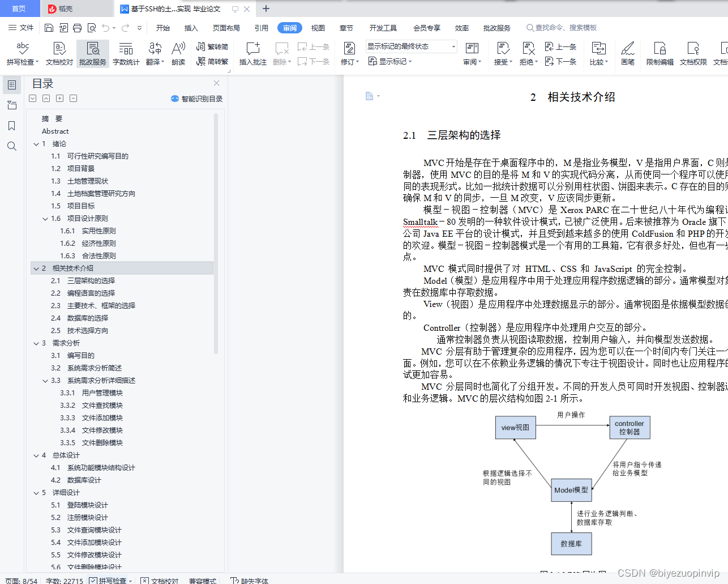The height and width of the screenshot is (584, 728).
Task: Close the 目录 navigation panel
Action: coord(216,83)
